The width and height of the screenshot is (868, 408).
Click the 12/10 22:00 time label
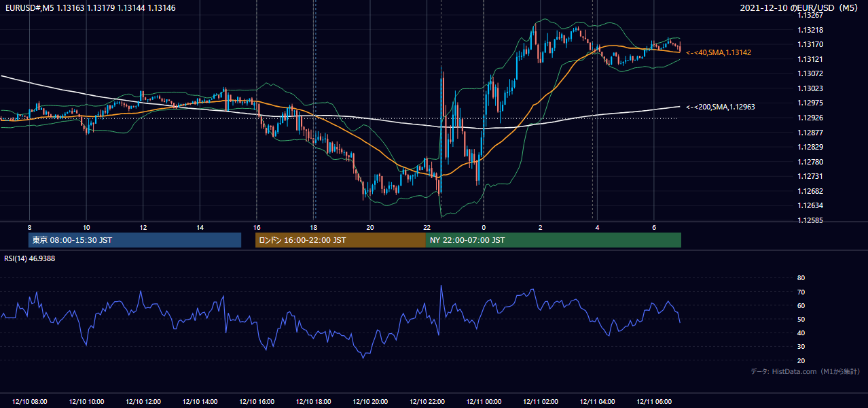pos(427,402)
